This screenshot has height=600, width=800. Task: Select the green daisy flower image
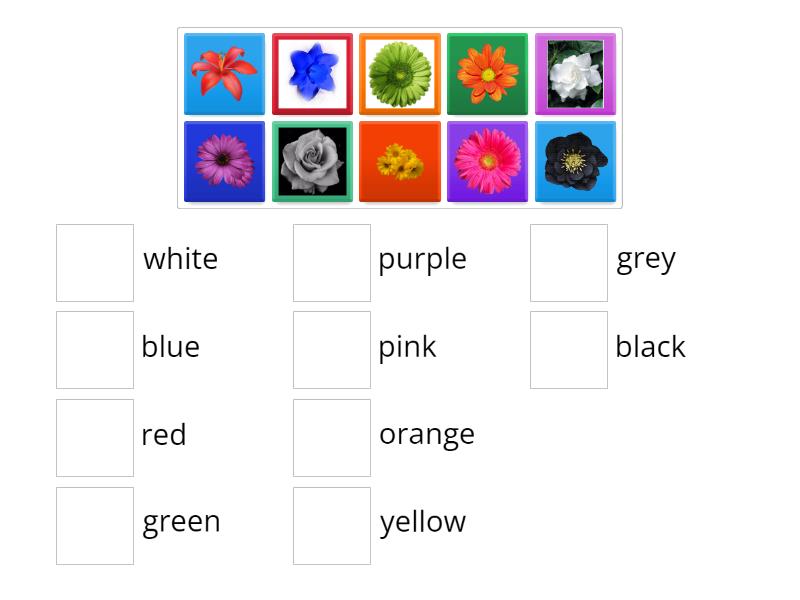click(400, 73)
